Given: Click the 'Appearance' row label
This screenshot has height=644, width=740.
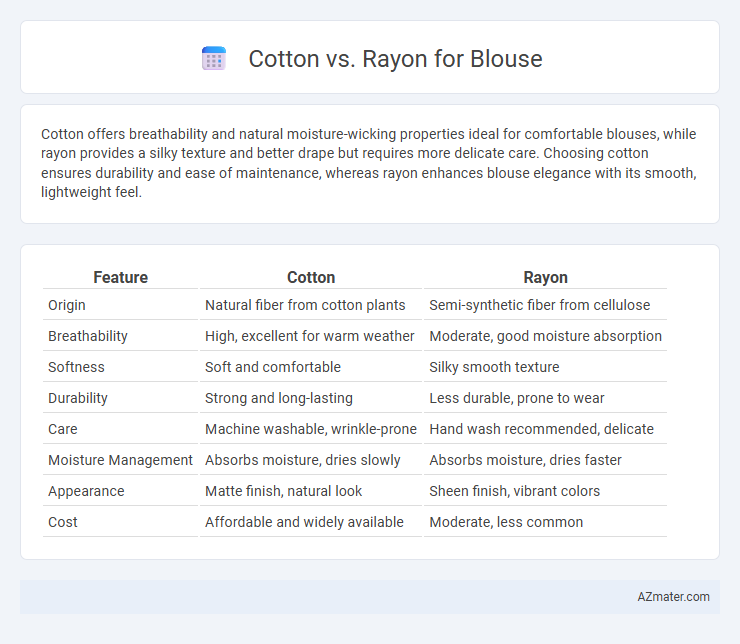Looking at the screenshot, I should pos(86,491).
